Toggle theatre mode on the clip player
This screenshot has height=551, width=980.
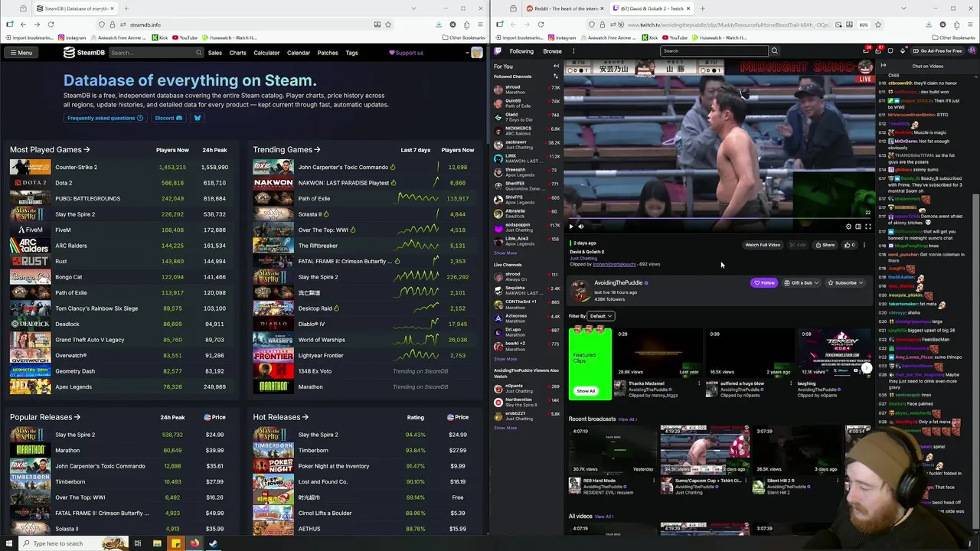858,227
